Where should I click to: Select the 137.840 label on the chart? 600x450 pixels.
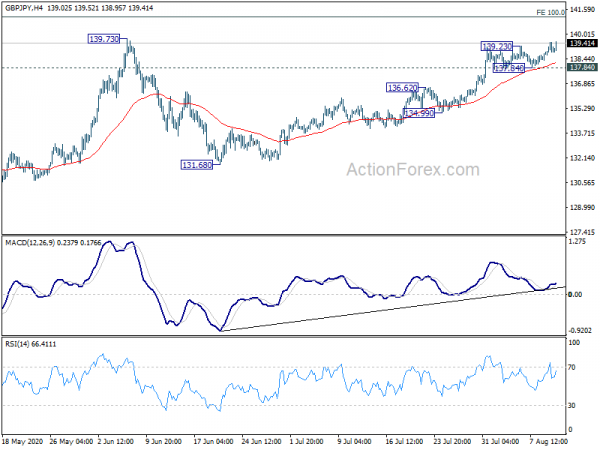pos(509,67)
